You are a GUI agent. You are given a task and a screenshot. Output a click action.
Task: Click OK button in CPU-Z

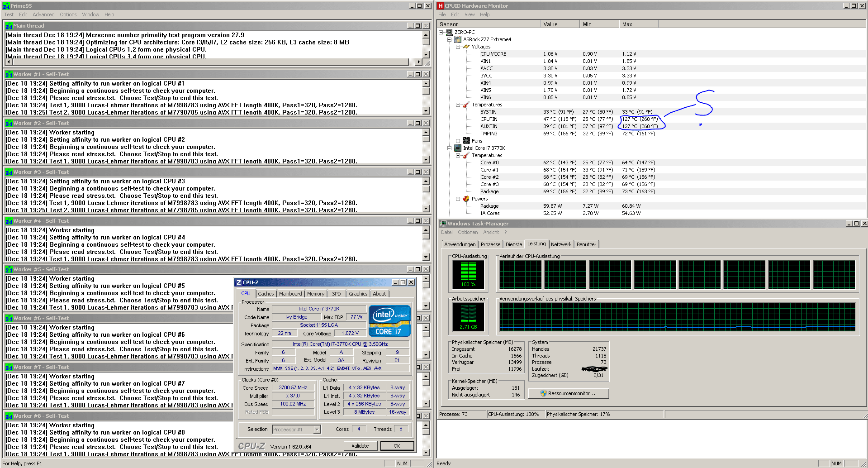(397, 446)
